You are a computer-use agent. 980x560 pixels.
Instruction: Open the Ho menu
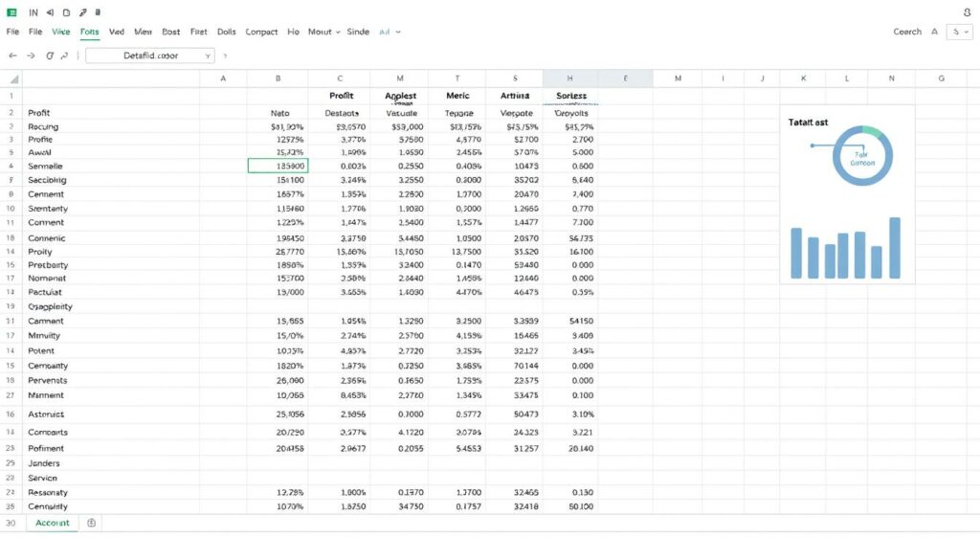coord(293,32)
